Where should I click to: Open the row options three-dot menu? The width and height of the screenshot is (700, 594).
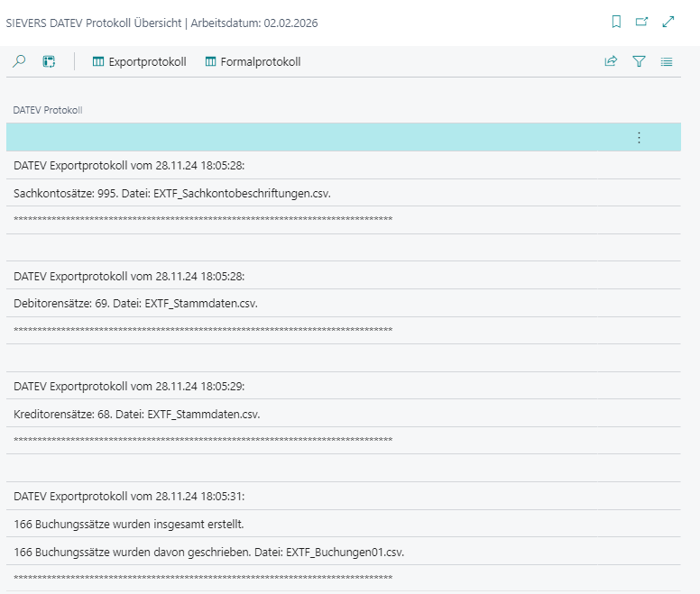point(639,138)
